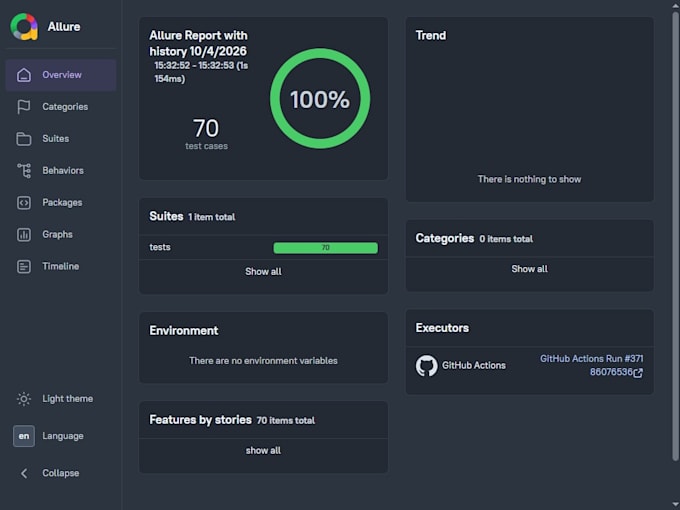Click the 15:32:52 - 15:32:53 time range

tap(201, 72)
